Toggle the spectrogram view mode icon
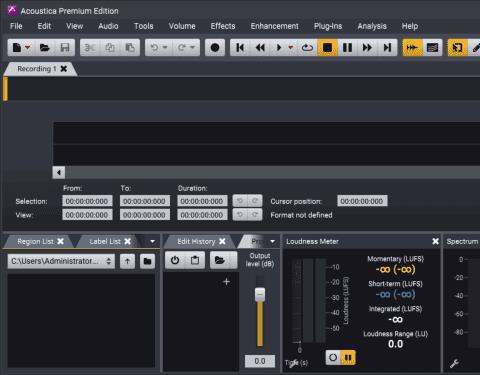 pos(432,48)
